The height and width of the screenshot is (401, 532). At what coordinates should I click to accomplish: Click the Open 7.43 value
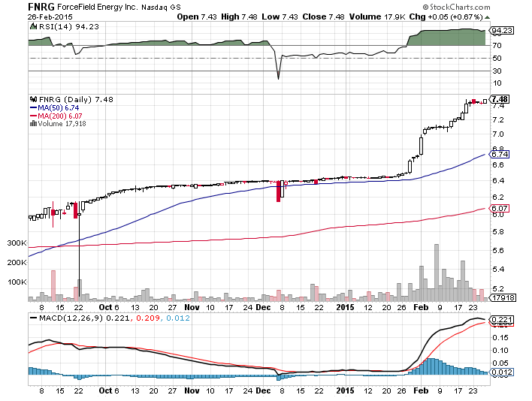coord(196,17)
